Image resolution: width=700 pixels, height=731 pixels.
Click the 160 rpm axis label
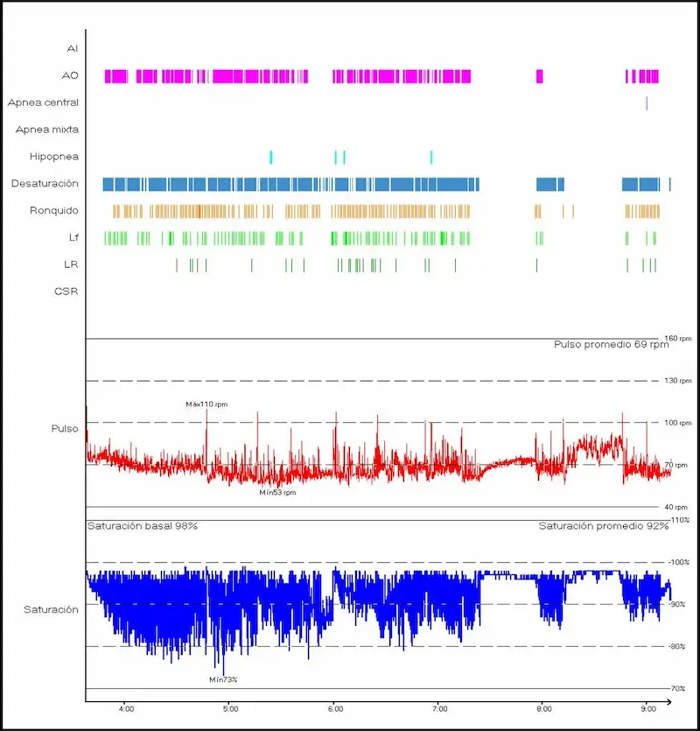[678, 339]
